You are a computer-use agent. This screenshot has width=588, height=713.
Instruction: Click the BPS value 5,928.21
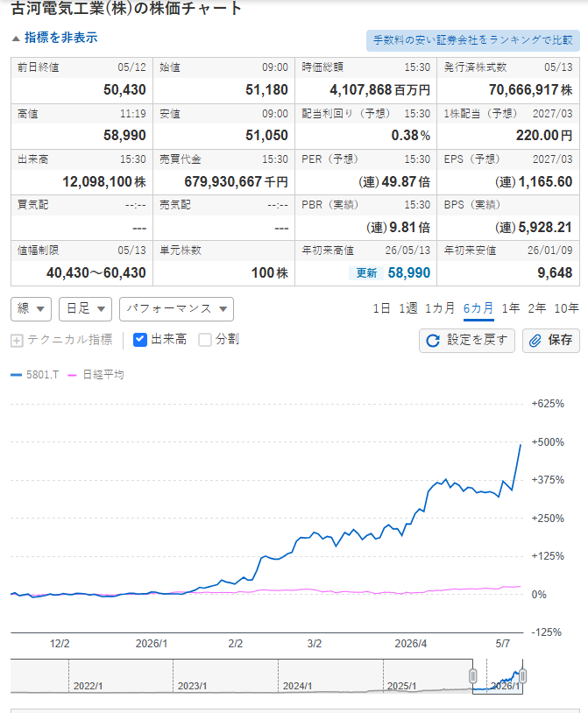pos(534,228)
